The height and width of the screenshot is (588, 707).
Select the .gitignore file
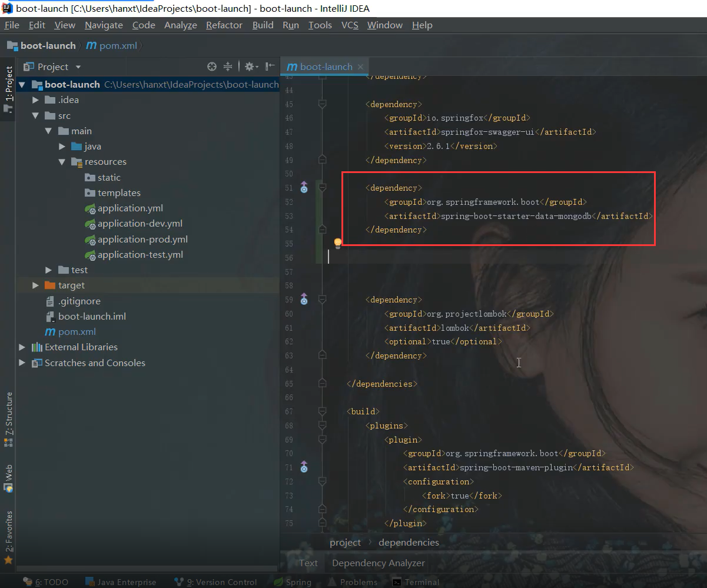pos(79,301)
